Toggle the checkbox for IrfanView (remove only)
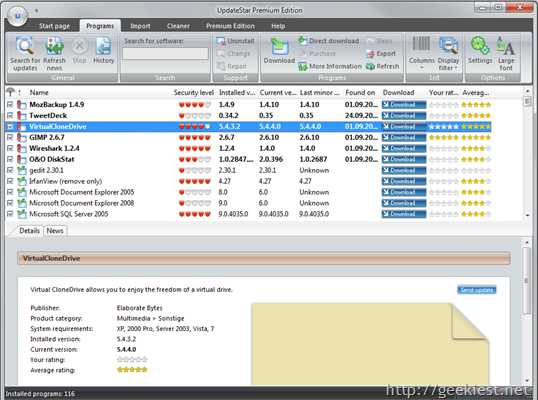 click(x=10, y=181)
